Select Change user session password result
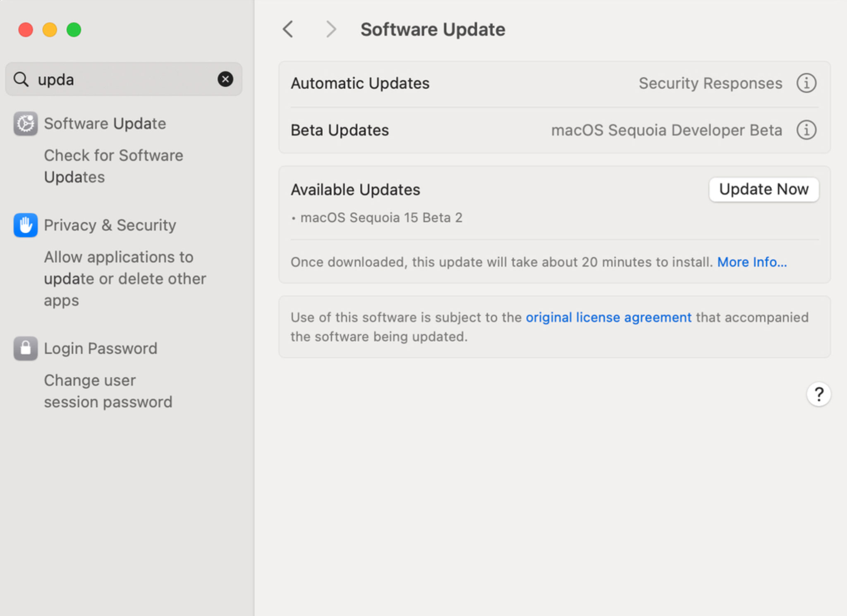Screen dimensions: 847x616 (108, 391)
